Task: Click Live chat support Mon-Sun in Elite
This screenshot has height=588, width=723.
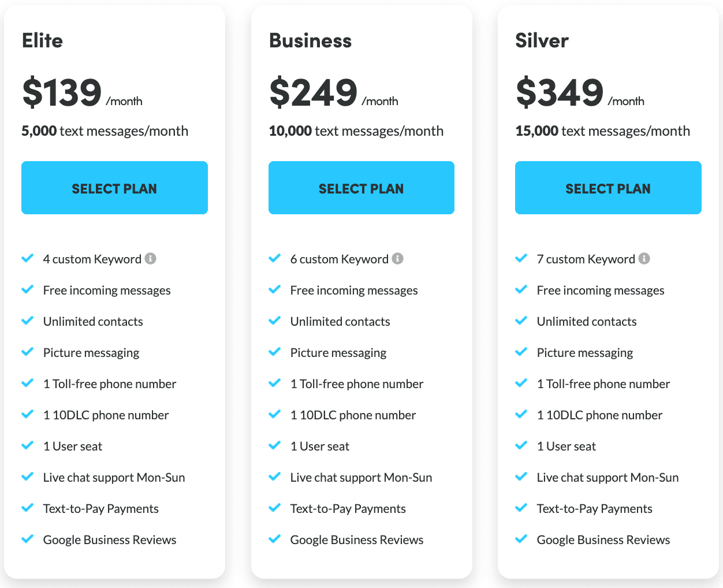Action: pos(114,478)
